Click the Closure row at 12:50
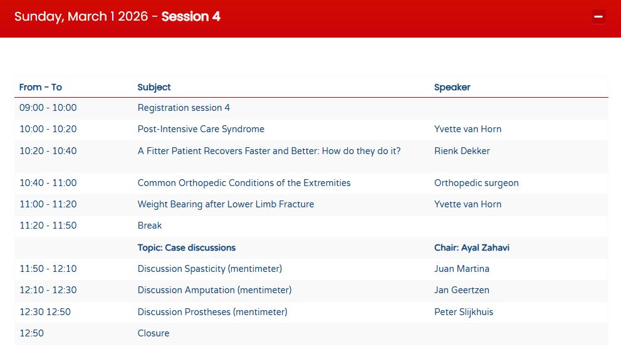Screen dimensions: 621x364 click(154, 333)
